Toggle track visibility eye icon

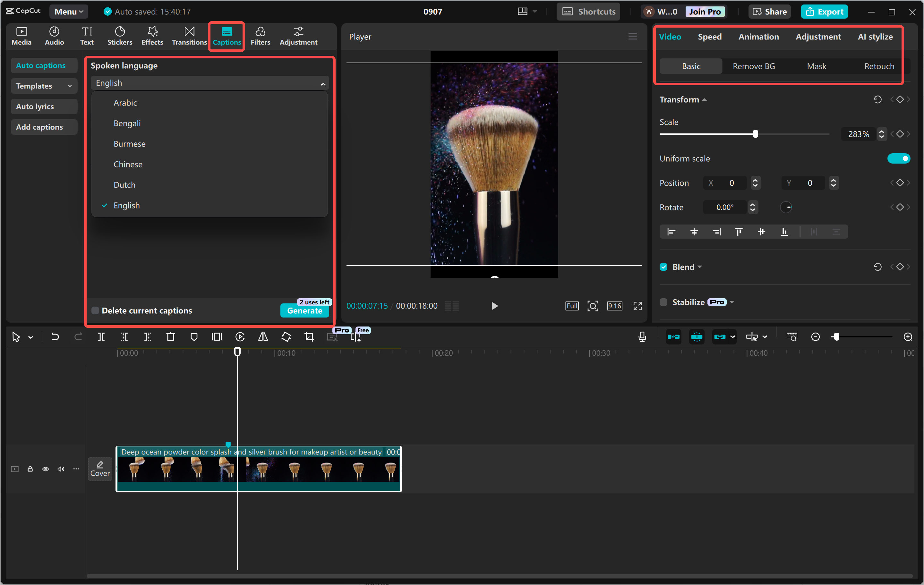click(45, 469)
